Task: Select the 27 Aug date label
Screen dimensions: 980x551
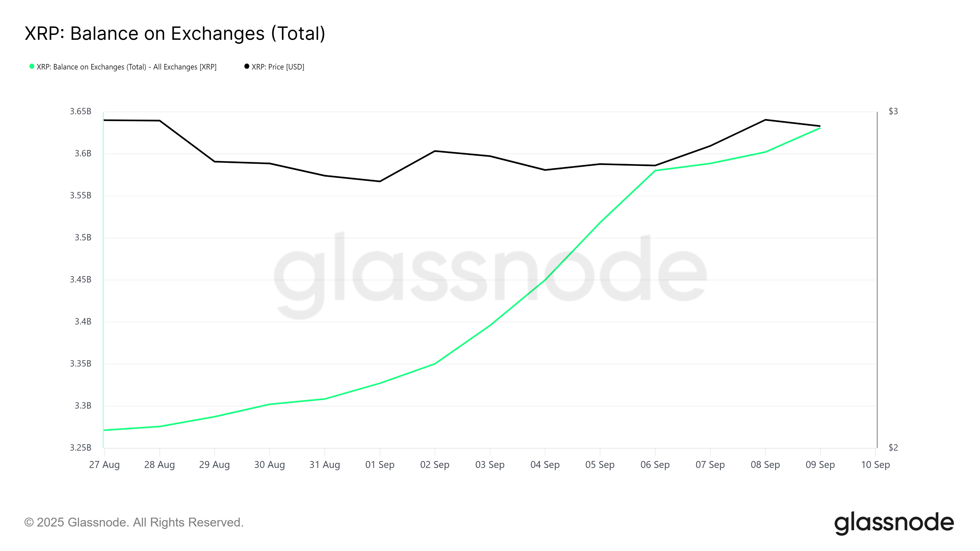Action: point(104,465)
